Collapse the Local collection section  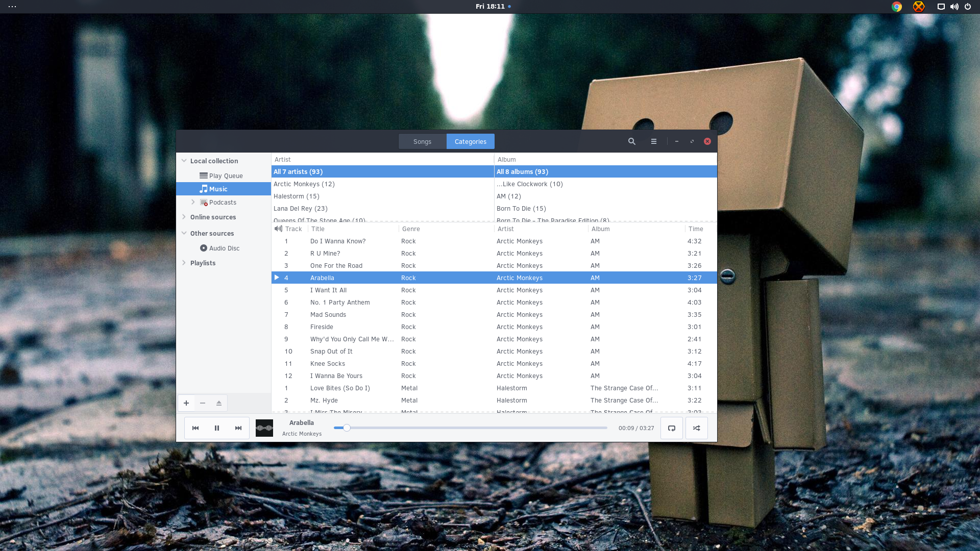click(184, 161)
